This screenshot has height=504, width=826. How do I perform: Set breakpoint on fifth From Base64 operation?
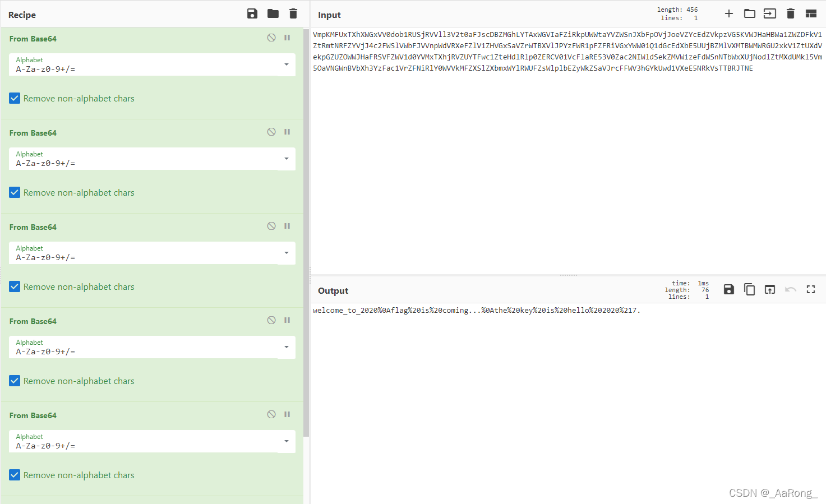pos(287,414)
